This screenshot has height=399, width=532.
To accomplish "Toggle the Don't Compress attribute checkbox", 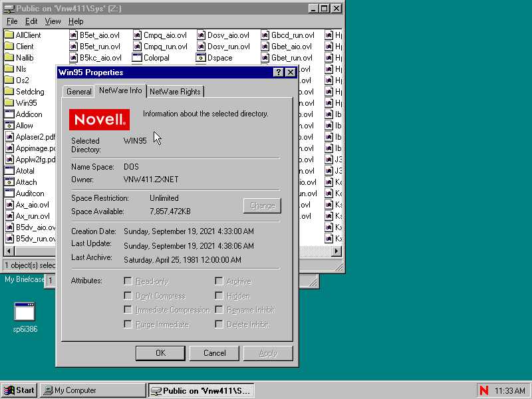I will tap(128, 296).
